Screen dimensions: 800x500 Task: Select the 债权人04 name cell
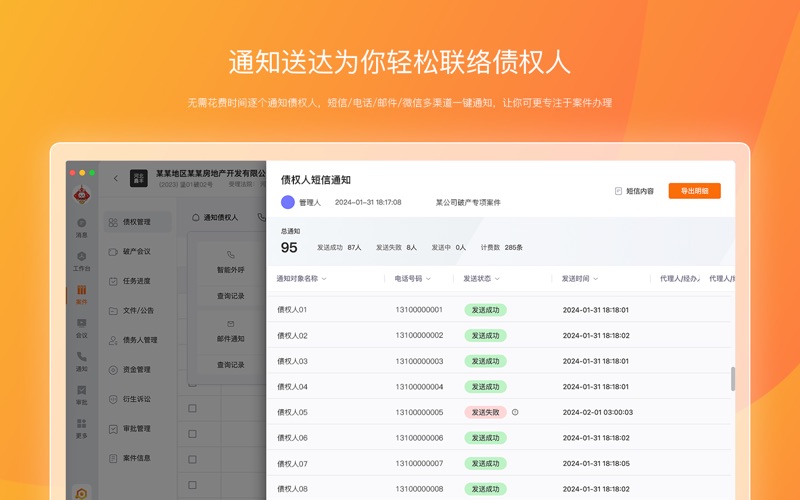pos(292,387)
